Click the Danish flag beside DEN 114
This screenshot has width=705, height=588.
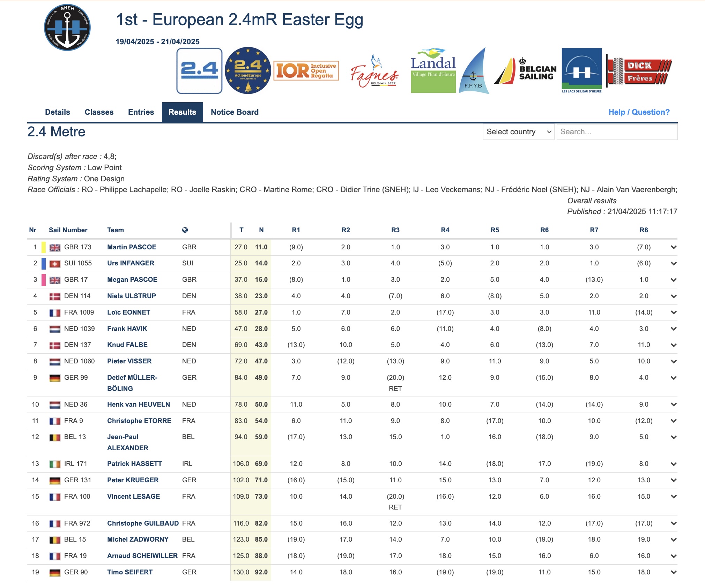55,297
